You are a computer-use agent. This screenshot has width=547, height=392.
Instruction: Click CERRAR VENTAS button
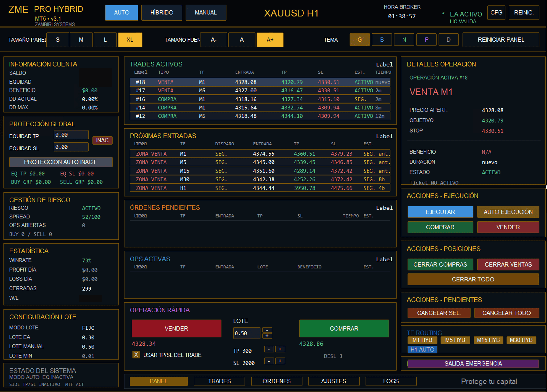click(508, 264)
